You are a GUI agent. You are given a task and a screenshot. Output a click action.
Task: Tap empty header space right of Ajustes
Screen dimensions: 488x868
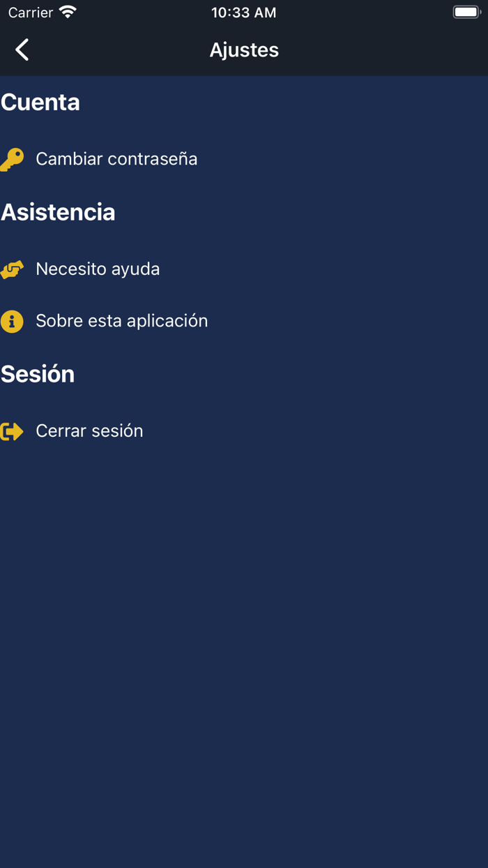390,50
